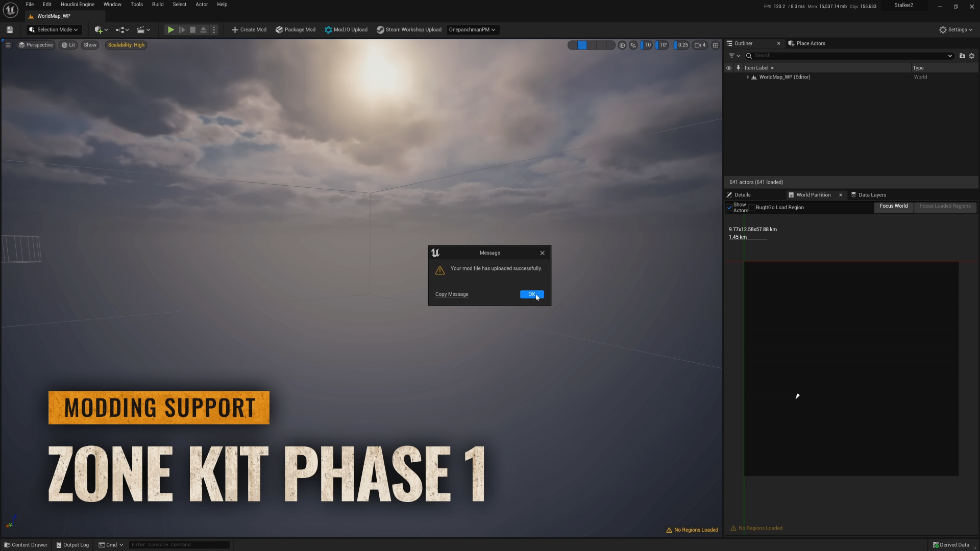980x551 pixels.
Task: Open search history arrow in Outliner search
Action: [x=950, y=56]
